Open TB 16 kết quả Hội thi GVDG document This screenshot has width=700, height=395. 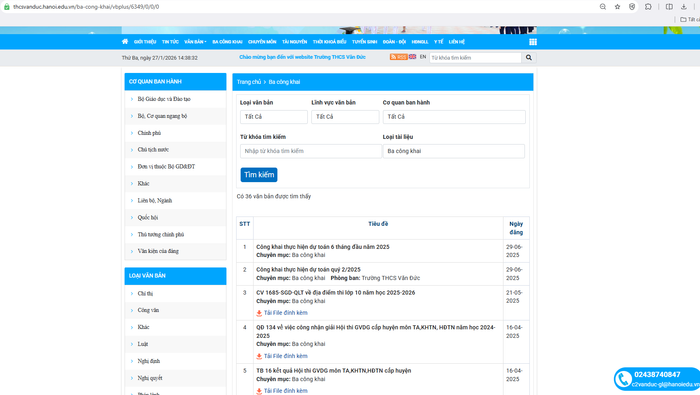pos(333,370)
